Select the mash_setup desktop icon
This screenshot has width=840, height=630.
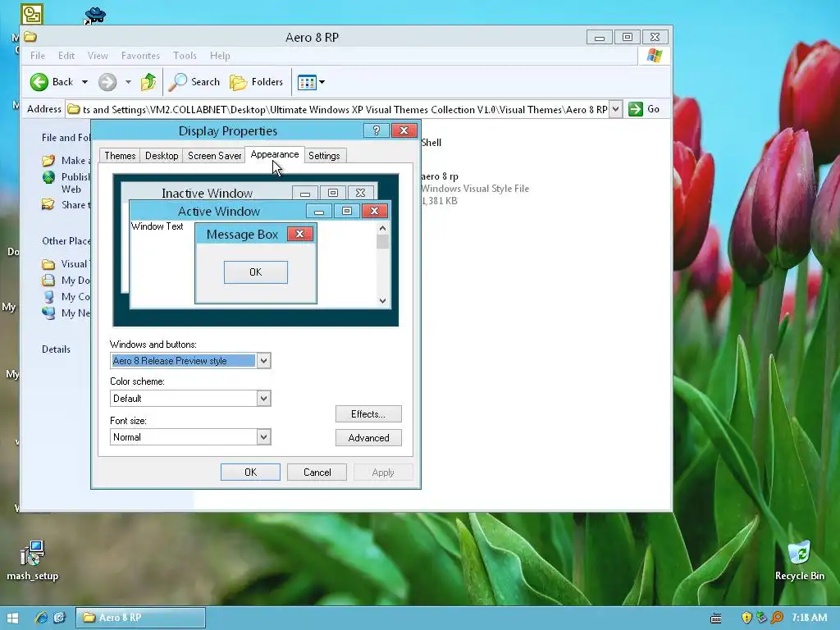pyautogui.click(x=32, y=561)
